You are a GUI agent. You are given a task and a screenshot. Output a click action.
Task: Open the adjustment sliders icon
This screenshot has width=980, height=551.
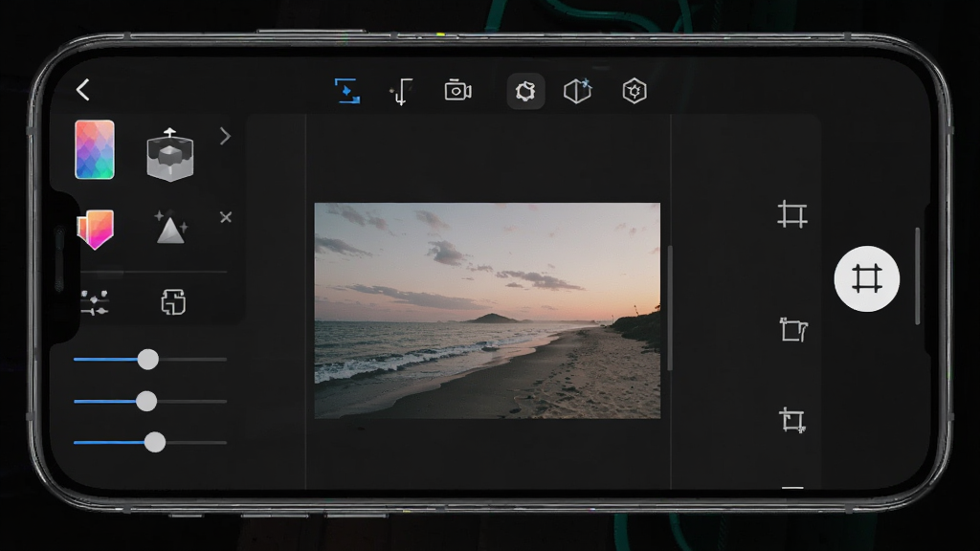tap(95, 302)
